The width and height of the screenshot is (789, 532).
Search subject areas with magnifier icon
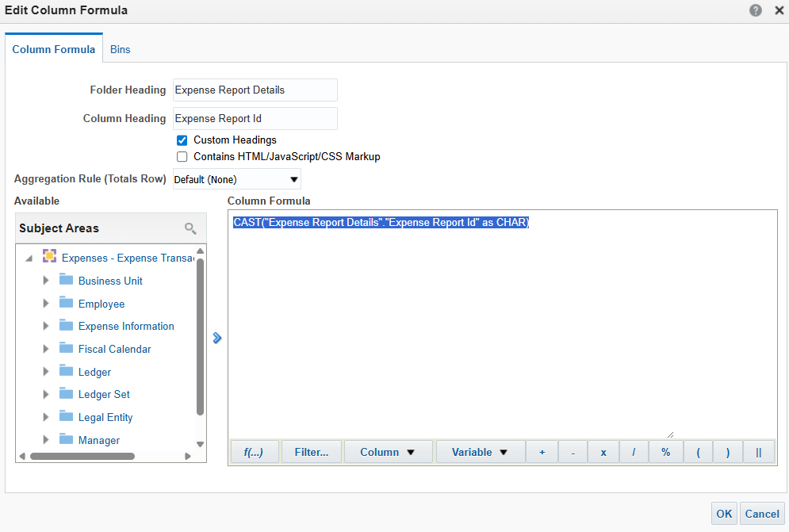190,228
